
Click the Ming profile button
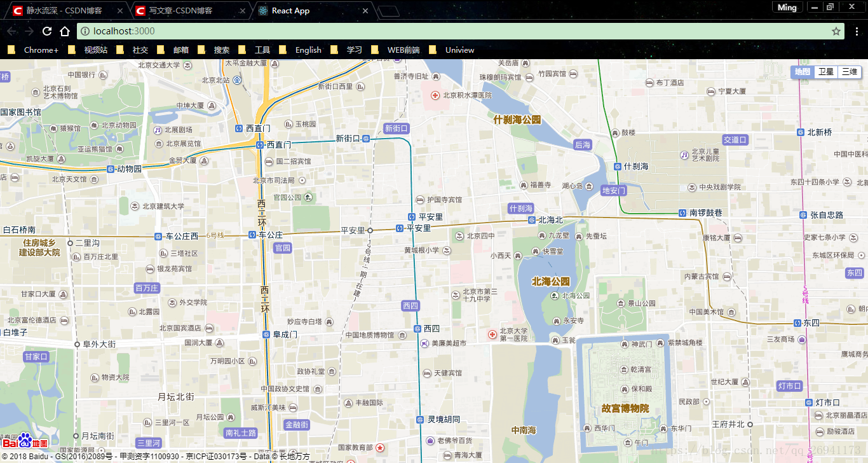pyautogui.click(x=787, y=7)
